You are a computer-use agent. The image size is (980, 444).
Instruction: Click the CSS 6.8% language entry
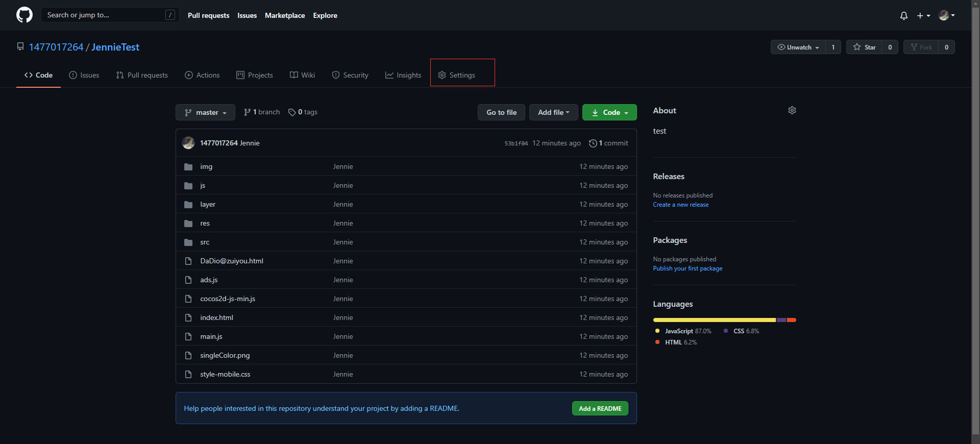pyautogui.click(x=741, y=331)
